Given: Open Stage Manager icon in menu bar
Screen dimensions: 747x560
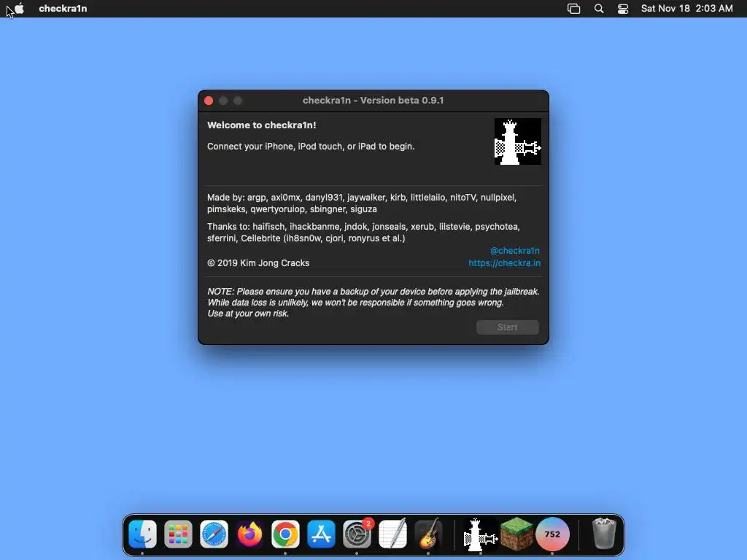Looking at the screenshot, I should [x=573, y=9].
